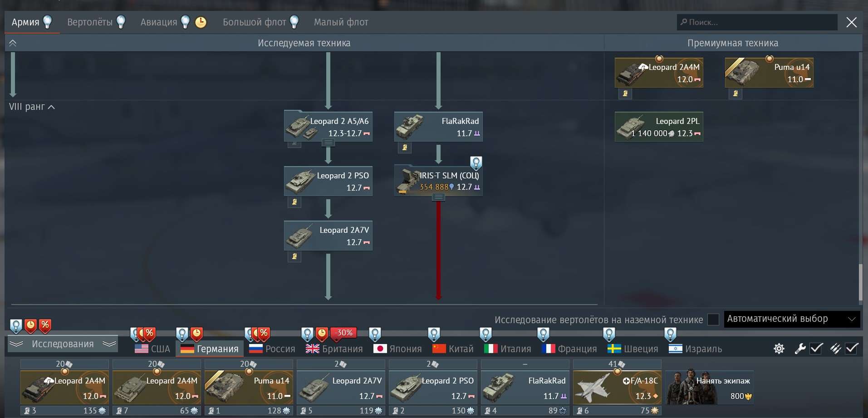Toggle helicopter research on ground vehicles checkbox

713,320
